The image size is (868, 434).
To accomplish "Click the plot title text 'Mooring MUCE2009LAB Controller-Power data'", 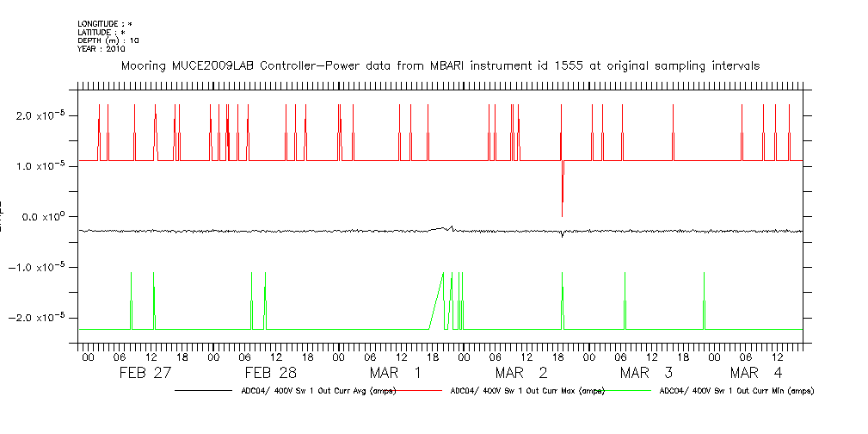I will point(440,66).
